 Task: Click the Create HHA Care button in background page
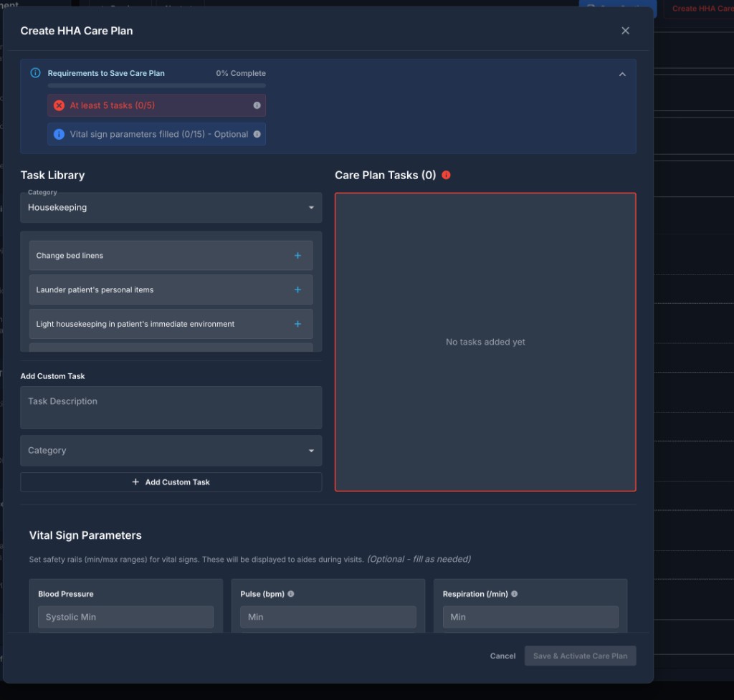(700, 9)
